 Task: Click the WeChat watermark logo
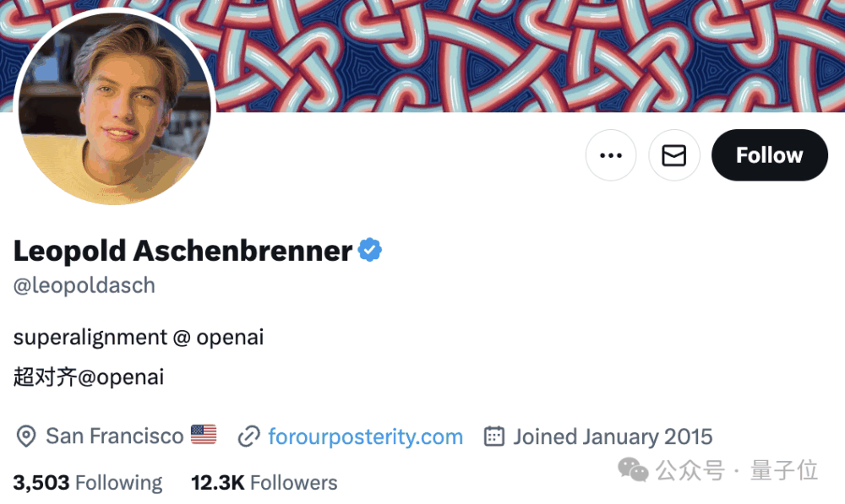634,469
